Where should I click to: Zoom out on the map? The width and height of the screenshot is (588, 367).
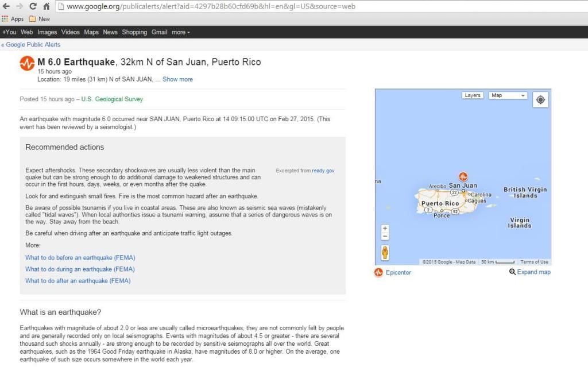click(385, 237)
